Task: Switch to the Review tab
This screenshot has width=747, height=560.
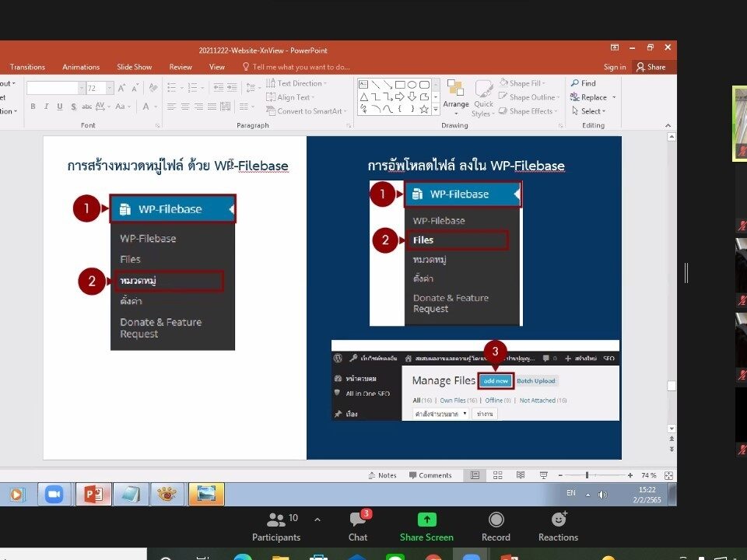Action: tap(181, 67)
